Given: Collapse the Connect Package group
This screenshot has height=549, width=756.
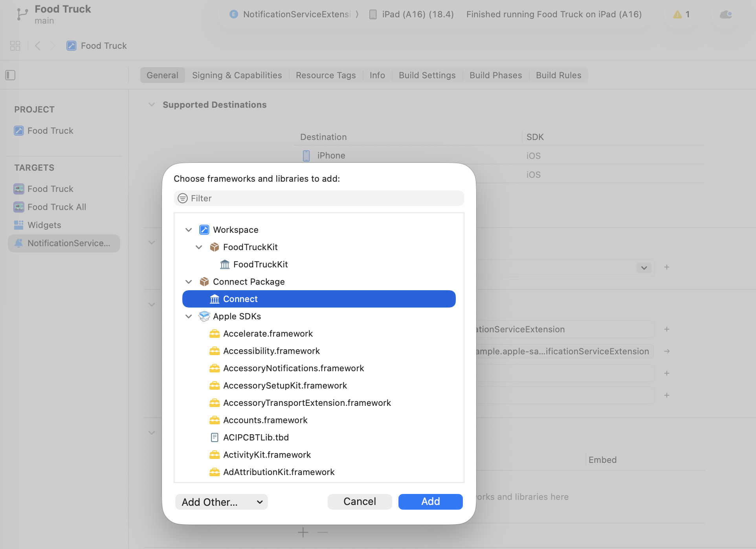Looking at the screenshot, I should [x=189, y=282].
